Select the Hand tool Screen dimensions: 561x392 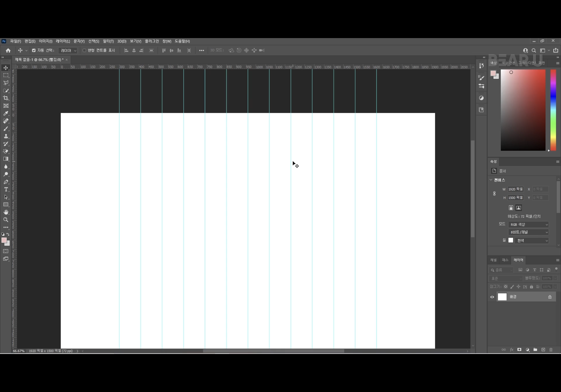point(6,212)
